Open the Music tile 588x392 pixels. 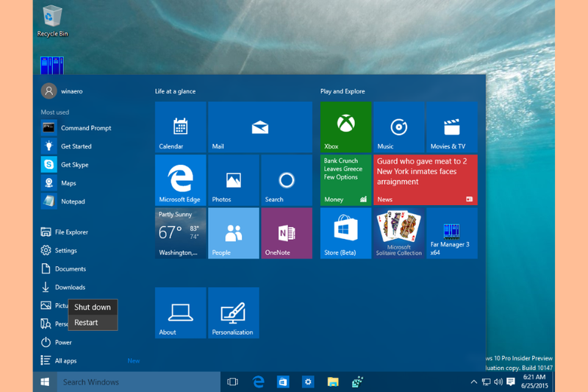pyautogui.click(x=398, y=126)
